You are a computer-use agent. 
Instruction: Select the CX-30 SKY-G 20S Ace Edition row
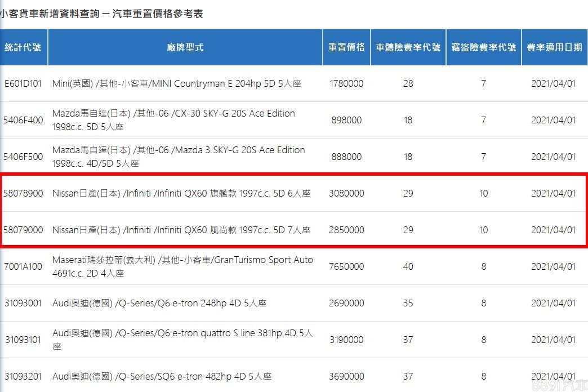click(x=173, y=120)
